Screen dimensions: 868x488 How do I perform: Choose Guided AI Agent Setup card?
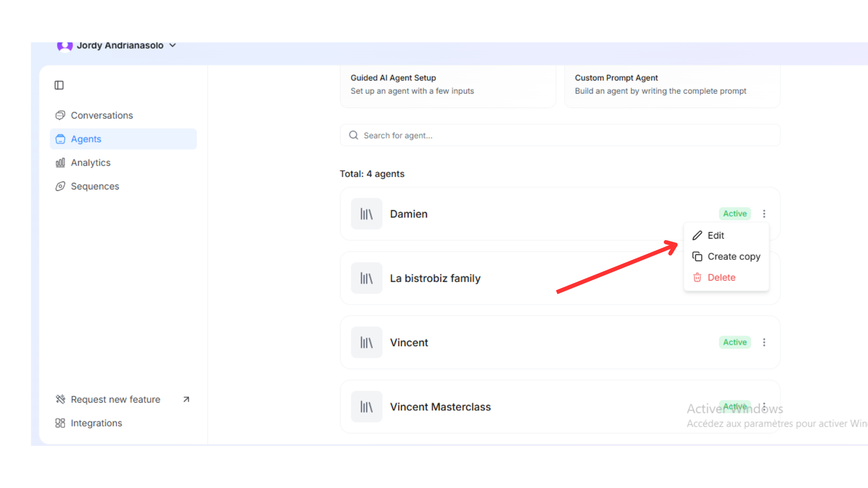[x=448, y=85]
